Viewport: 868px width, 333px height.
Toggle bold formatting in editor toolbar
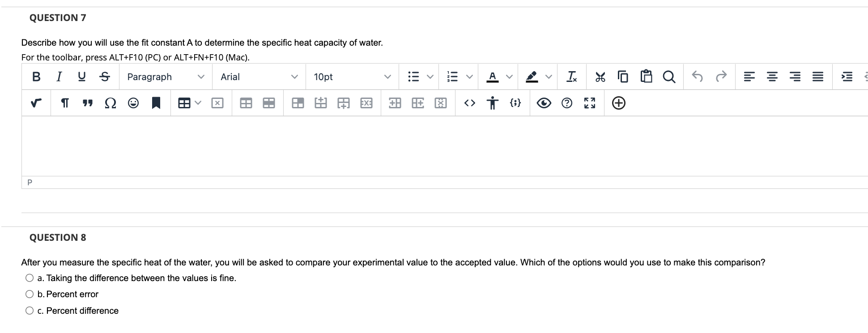pos(37,77)
